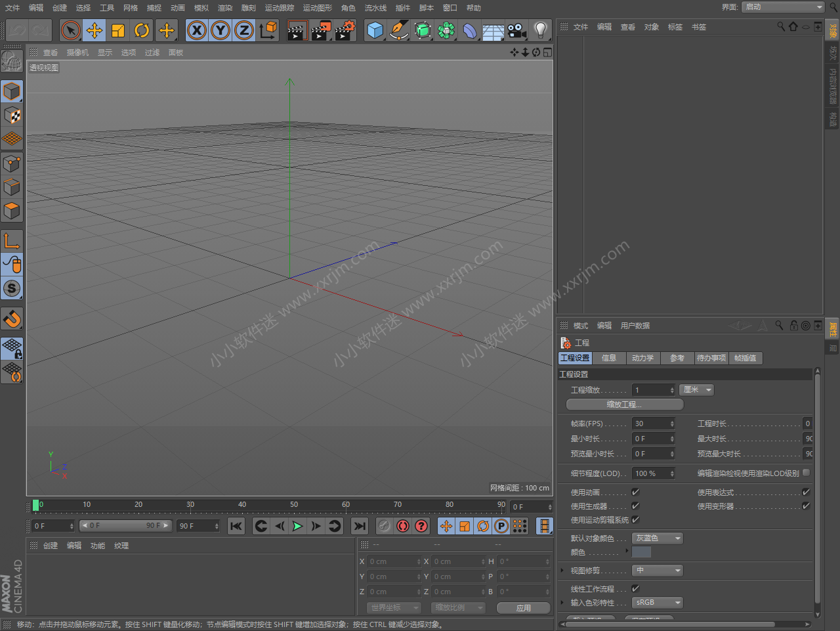Switch coordinate system icon
The image size is (840, 631).
click(x=268, y=30)
